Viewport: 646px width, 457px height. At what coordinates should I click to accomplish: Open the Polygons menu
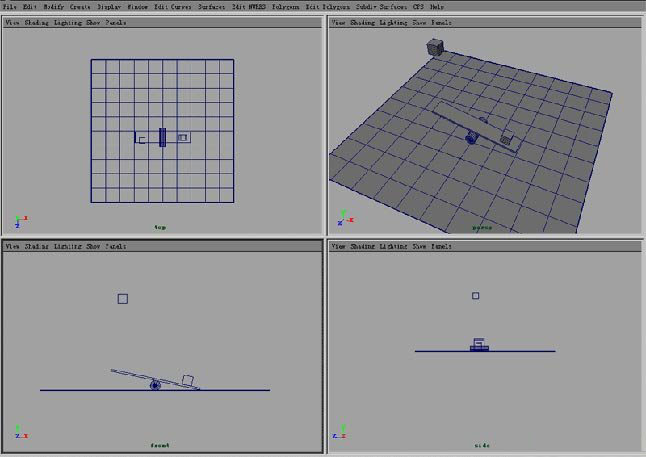tap(286, 7)
